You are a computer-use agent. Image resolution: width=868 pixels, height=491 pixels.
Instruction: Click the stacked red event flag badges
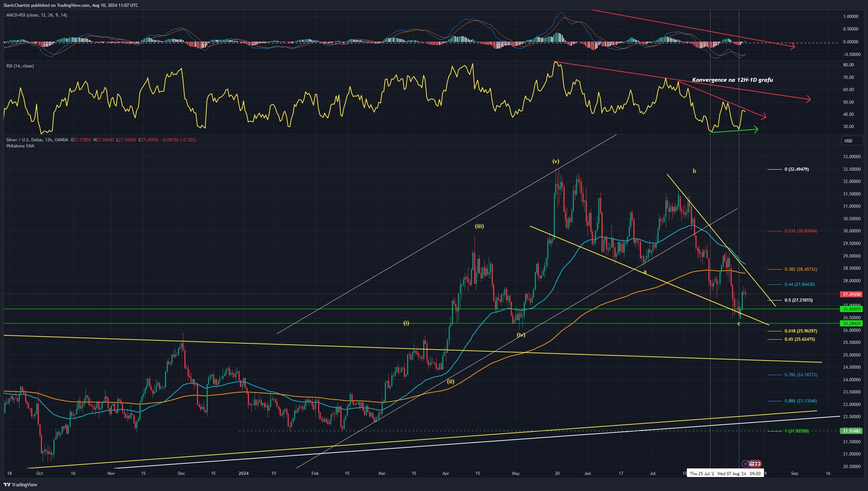click(x=759, y=464)
